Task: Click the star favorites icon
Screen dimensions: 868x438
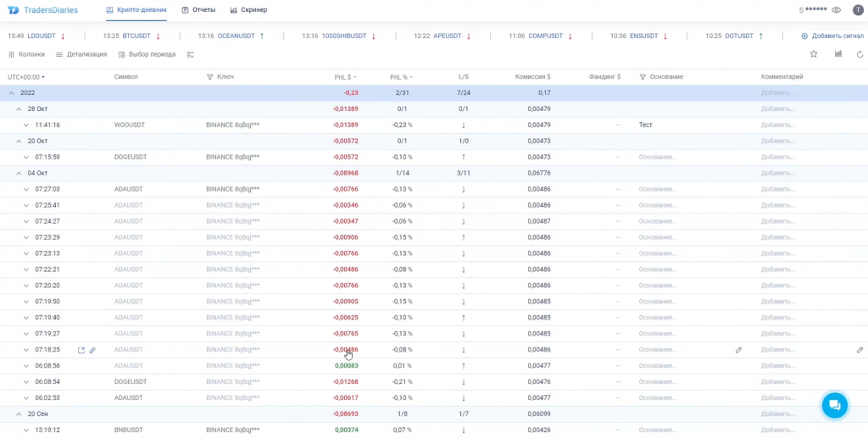Action: coord(814,54)
